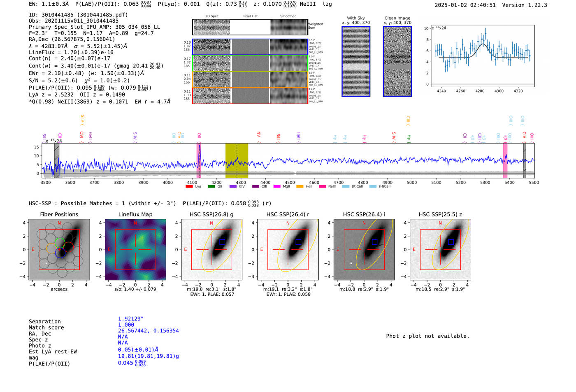
Task: Click the Phot z plot not available message
Action: [427, 336]
